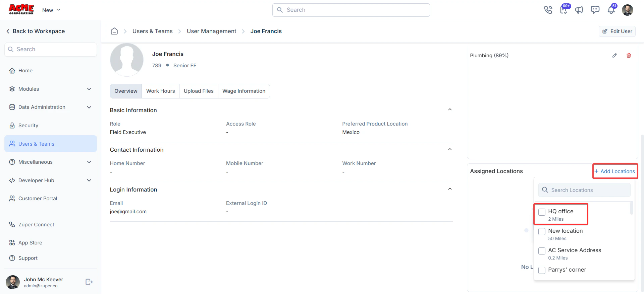Expand the Miscellaneous sidebar chevron
Image resolution: width=644 pixels, height=294 pixels.
[89, 162]
